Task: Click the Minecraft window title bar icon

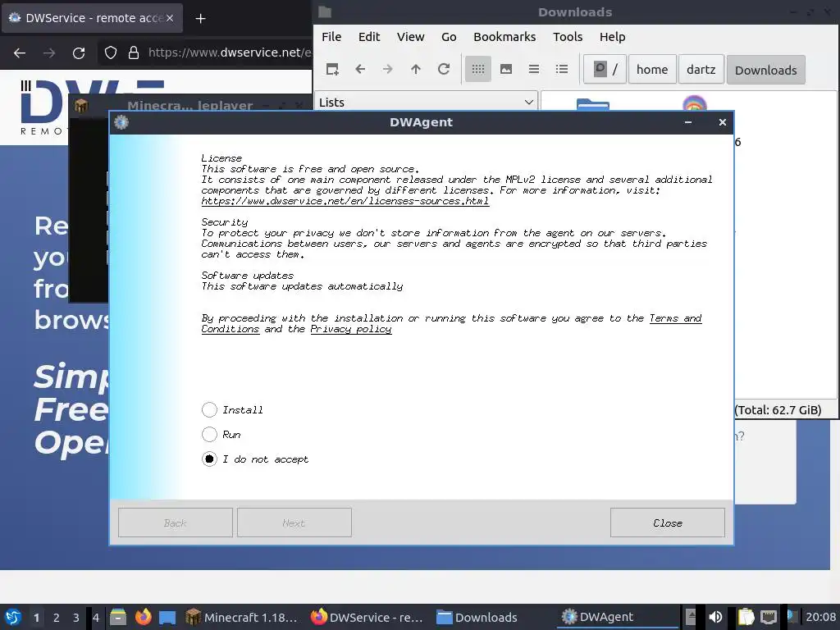Action: [81, 106]
